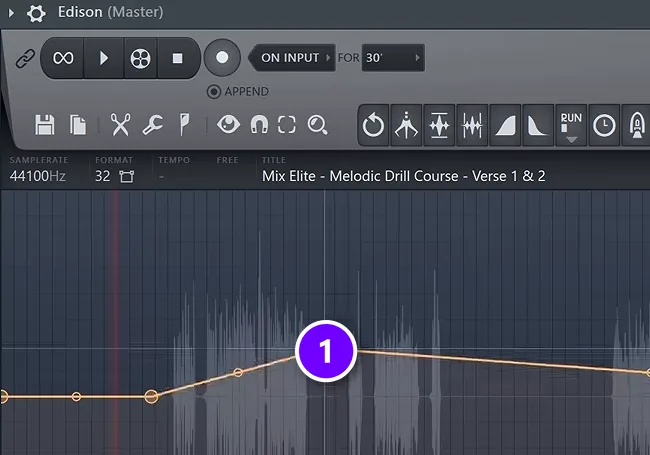Image resolution: width=650 pixels, height=455 pixels.
Task: Click the circular arrow undo button
Action: pyautogui.click(x=373, y=126)
